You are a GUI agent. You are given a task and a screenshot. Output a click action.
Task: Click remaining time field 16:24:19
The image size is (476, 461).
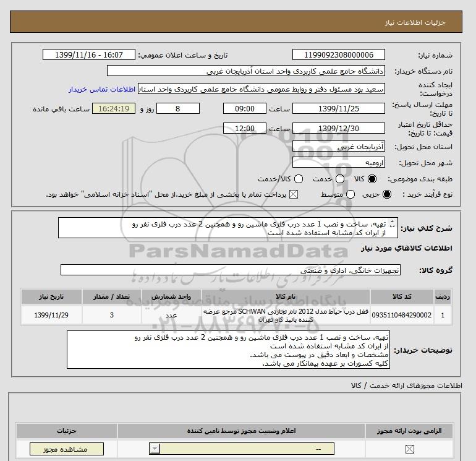click(x=114, y=108)
